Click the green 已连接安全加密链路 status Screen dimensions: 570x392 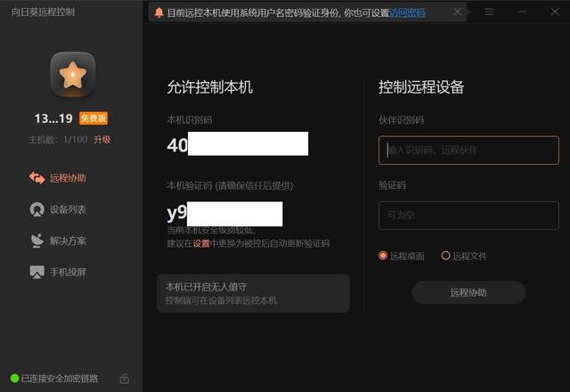tap(54, 379)
